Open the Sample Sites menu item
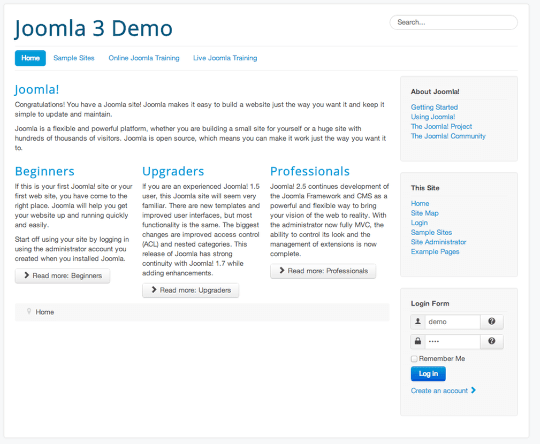 (x=74, y=58)
